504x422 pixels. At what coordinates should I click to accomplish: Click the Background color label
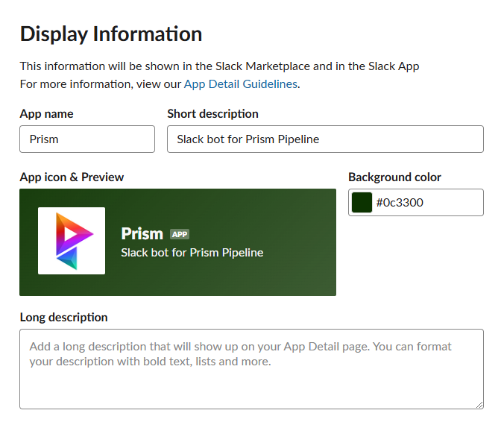point(394,177)
